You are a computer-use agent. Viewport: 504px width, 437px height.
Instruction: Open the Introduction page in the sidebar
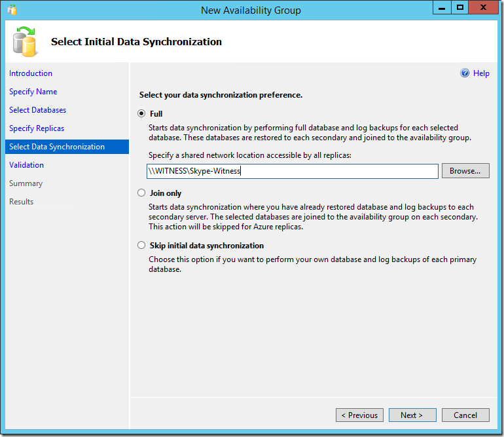coord(31,73)
